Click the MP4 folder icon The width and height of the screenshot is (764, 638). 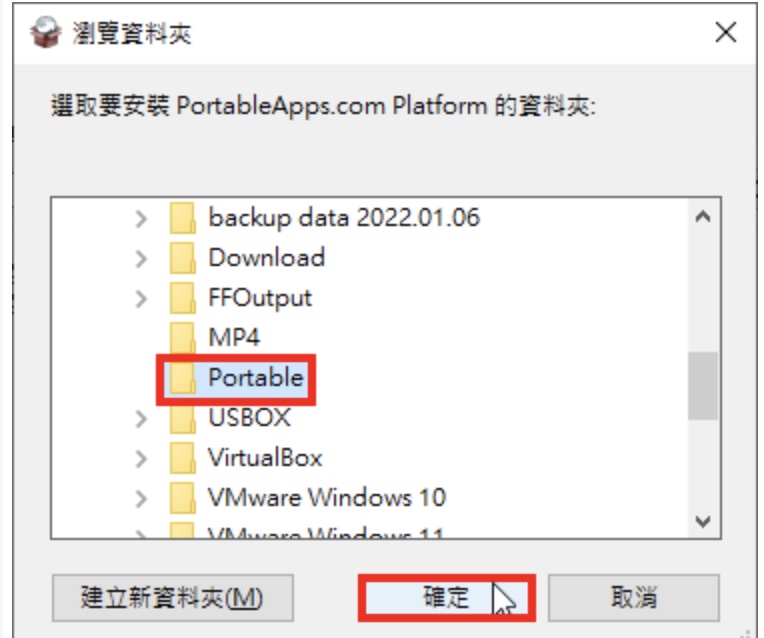pos(183,338)
